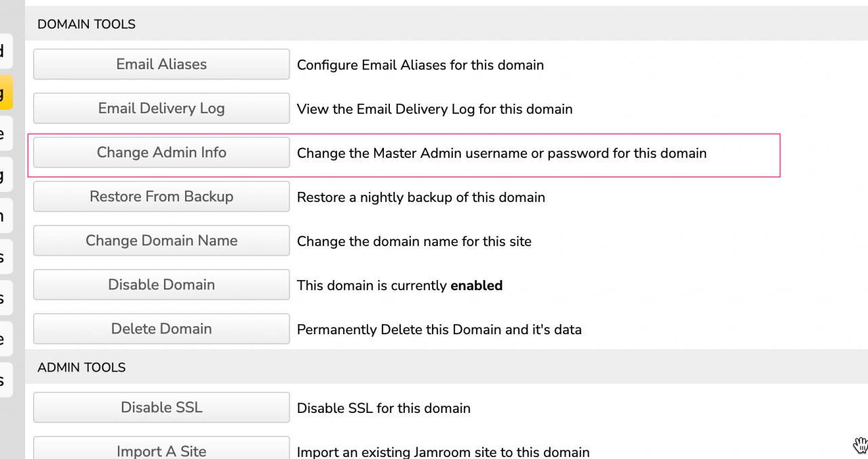Image resolution: width=868 pixels, height=459 pixels.
Task: Click the Change Admin Info button
Action: click(161, 153)
